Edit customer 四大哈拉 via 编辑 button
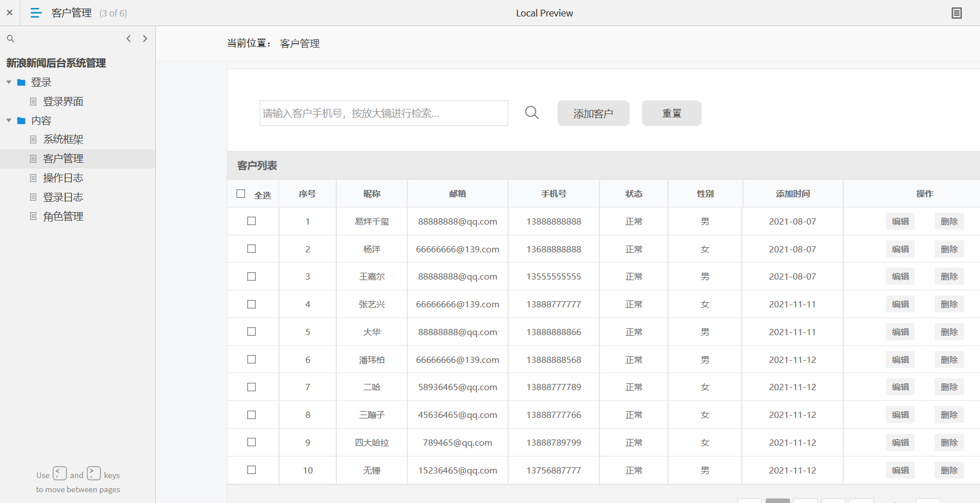This screenshot has width=980, height=503. 900,442
